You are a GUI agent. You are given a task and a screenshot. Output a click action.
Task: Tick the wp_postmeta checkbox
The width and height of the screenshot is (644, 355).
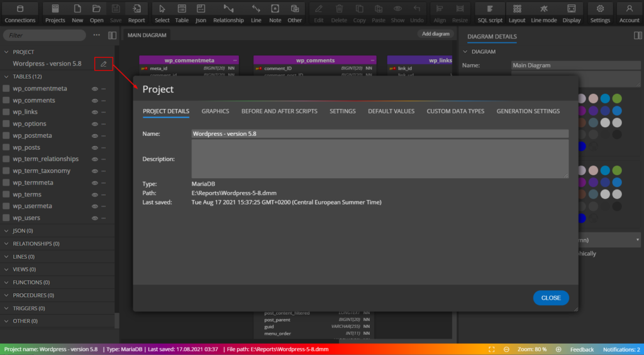click(6, 135)
